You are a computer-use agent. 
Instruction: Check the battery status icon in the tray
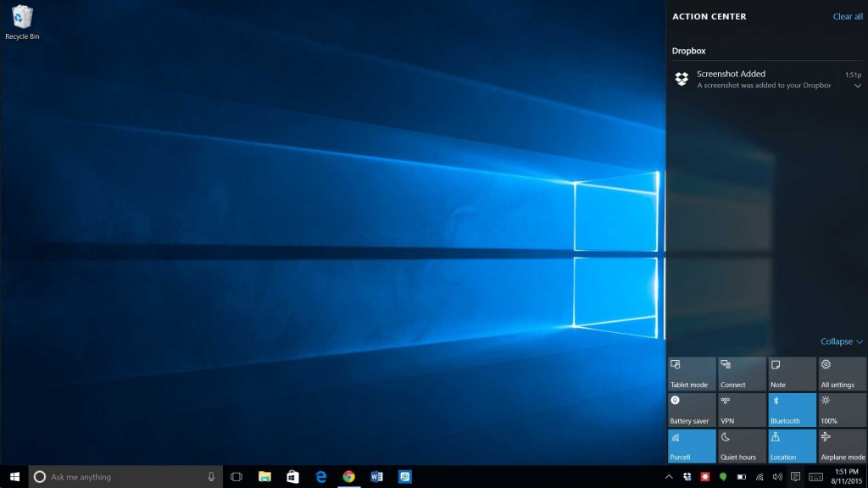(x=742, y=476)
